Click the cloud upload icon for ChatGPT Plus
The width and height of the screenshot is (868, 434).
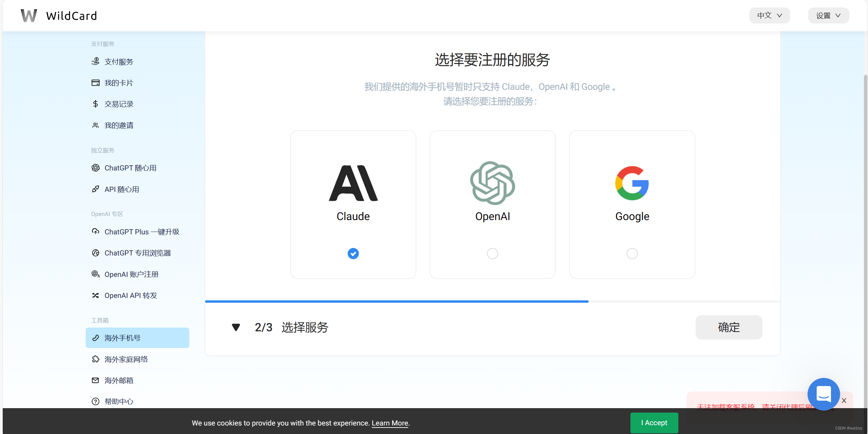96,232
